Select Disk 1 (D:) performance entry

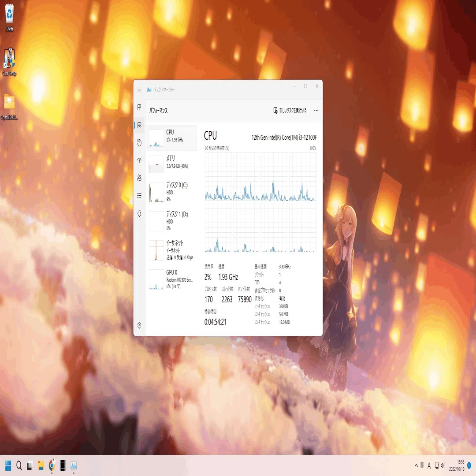click(x=172, y=221)
